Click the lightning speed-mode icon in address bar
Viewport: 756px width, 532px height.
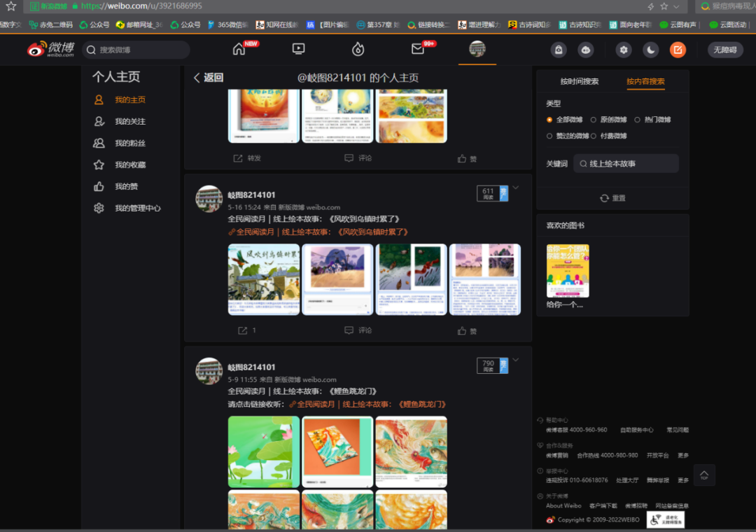tap(651, 6)
